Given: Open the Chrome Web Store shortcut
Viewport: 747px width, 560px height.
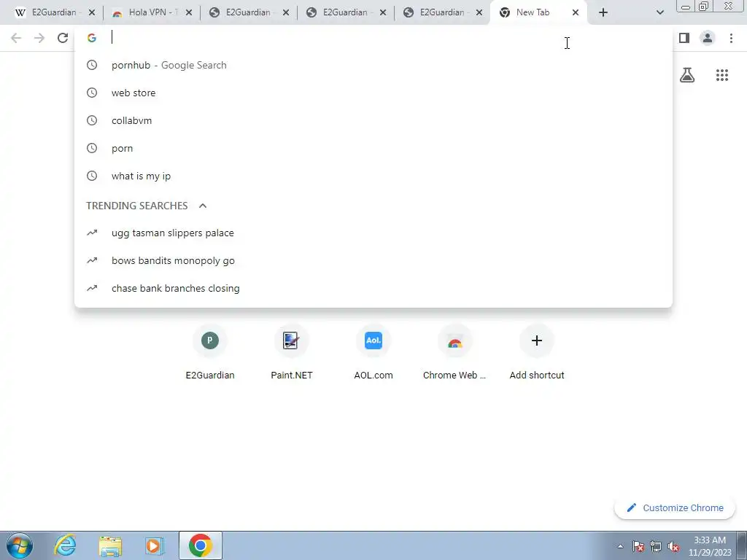Looking at the screenshot, I should pos(455,352).
